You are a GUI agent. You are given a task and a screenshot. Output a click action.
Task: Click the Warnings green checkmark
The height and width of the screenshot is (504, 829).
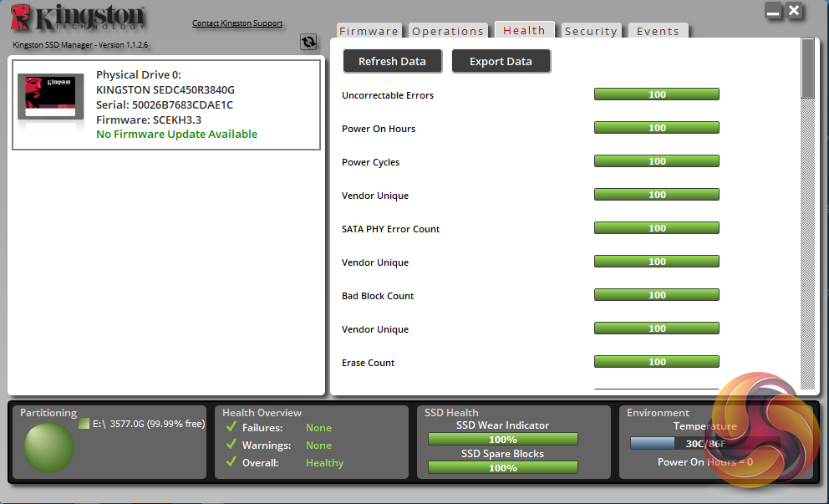[231, 445]
